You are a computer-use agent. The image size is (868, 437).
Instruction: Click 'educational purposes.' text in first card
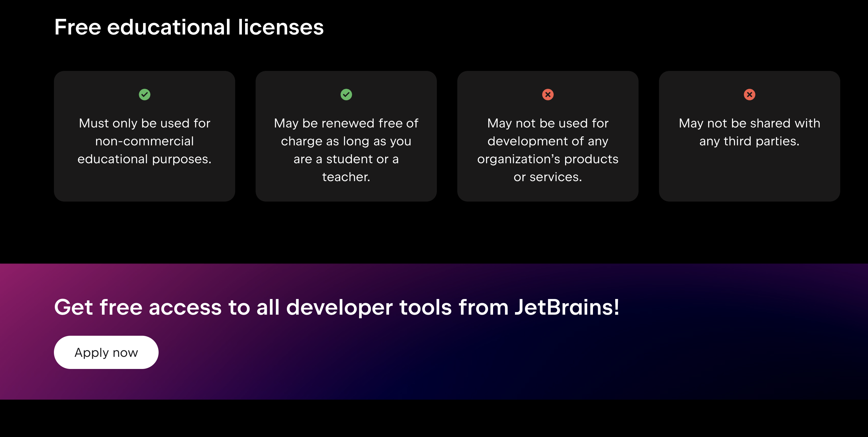pyautogui.click(x=145, y=159)
